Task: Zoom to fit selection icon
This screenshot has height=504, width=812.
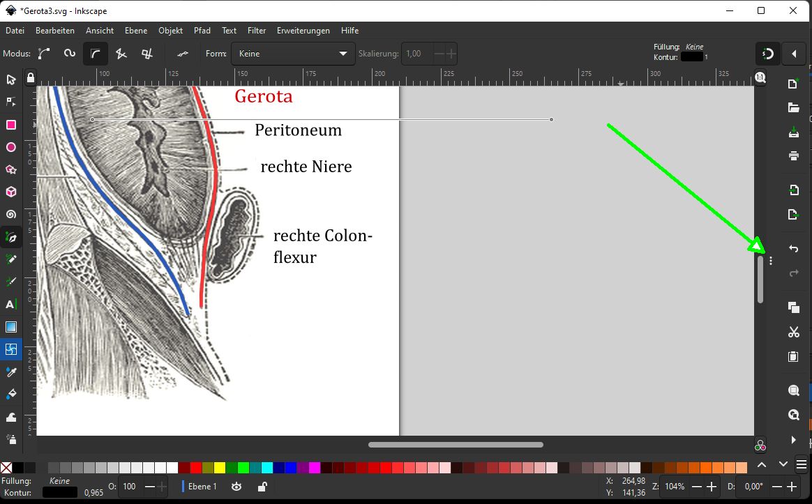Action: coord(793,390)
